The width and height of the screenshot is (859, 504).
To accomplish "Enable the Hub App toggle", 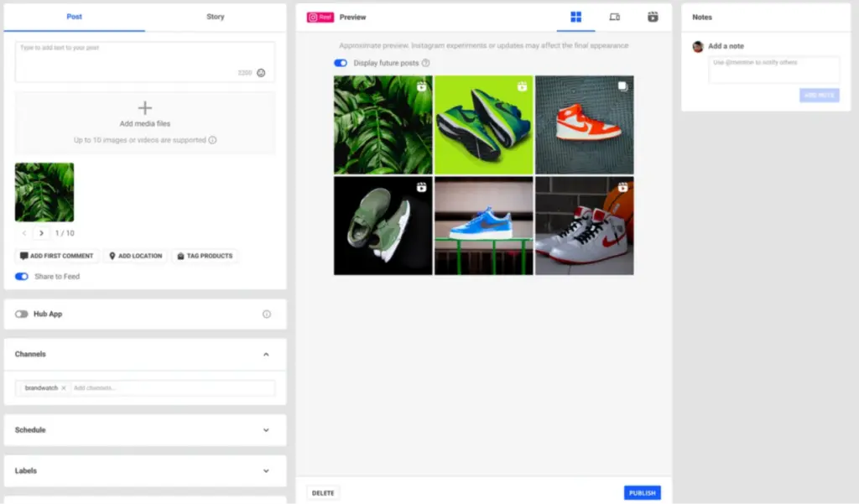I will pyautogui.click(x=22, y=314).
